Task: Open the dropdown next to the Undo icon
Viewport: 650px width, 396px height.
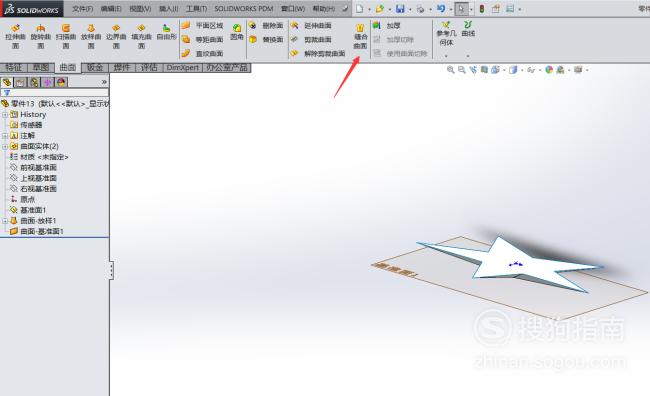Action: (451, 9)
